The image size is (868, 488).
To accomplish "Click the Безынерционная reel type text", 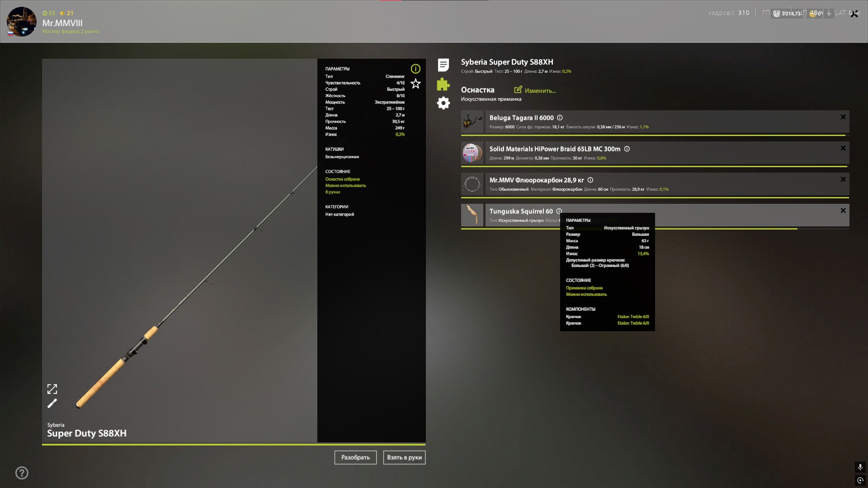I will coord(342,157).
